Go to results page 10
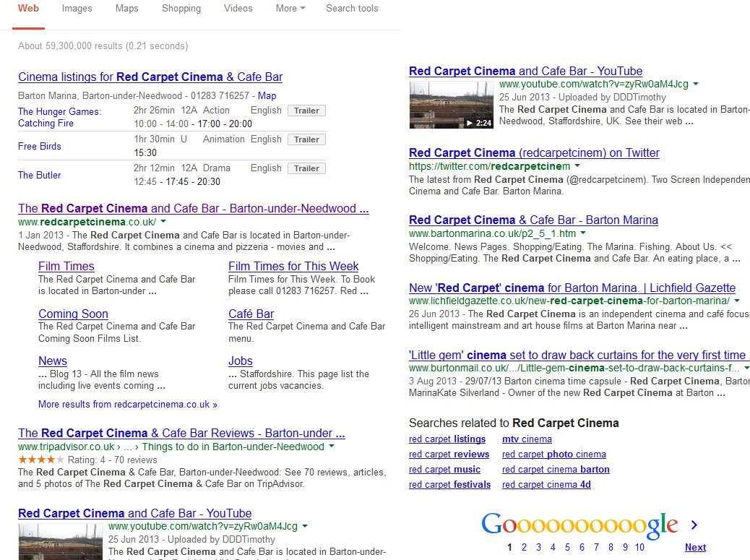 tap(639, 547)
